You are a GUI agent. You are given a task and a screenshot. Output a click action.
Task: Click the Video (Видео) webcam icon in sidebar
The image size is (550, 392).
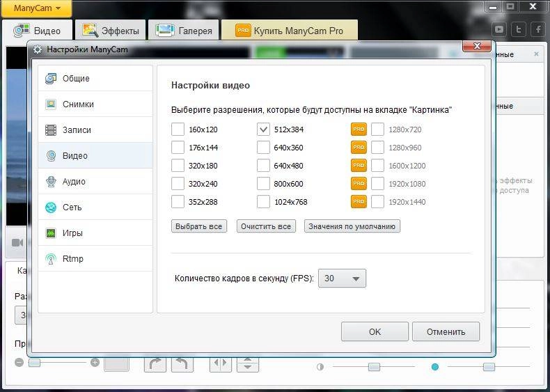[x=51, y=155]
